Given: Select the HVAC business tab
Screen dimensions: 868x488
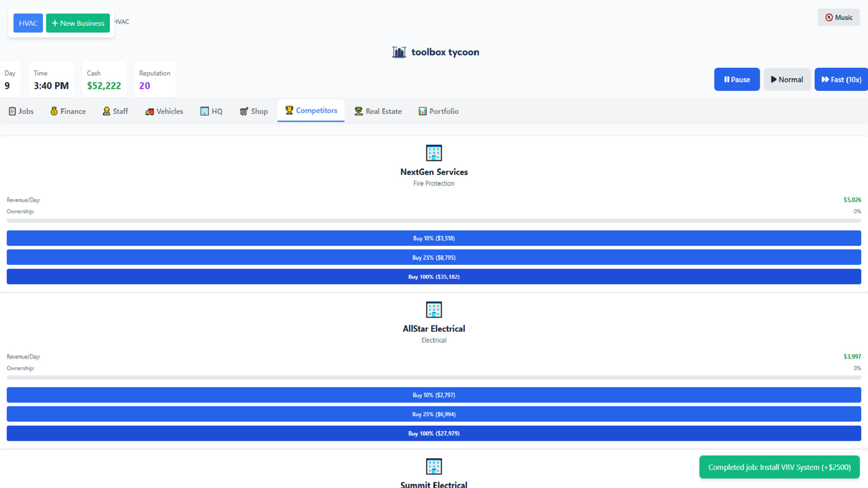Looking at the screenshot, I should 28,23.
